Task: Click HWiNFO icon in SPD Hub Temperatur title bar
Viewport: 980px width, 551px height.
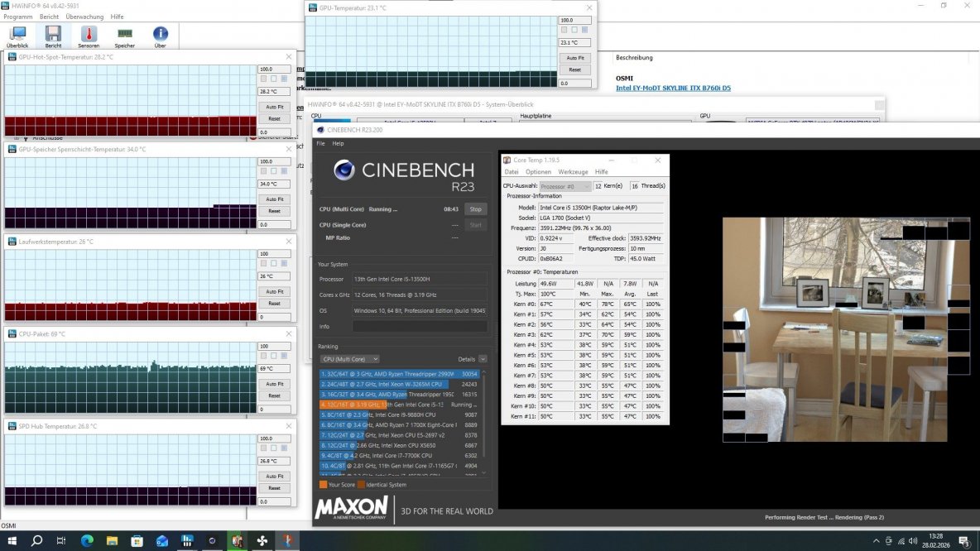Action: pos(12,427)
